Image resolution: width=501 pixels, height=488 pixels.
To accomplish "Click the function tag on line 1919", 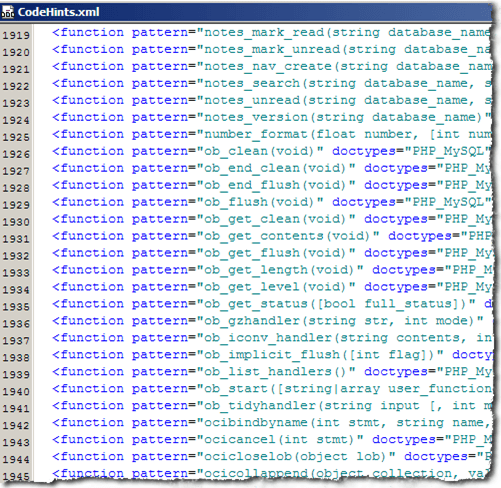I will pos(88,33).
